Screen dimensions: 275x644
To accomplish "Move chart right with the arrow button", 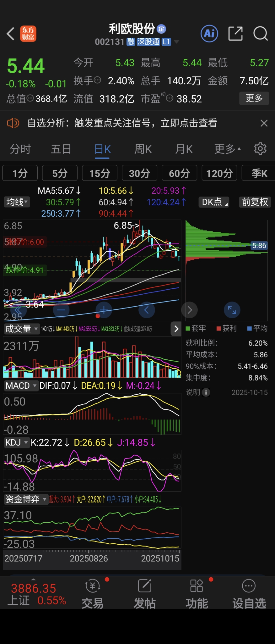I will click(190, 310).
